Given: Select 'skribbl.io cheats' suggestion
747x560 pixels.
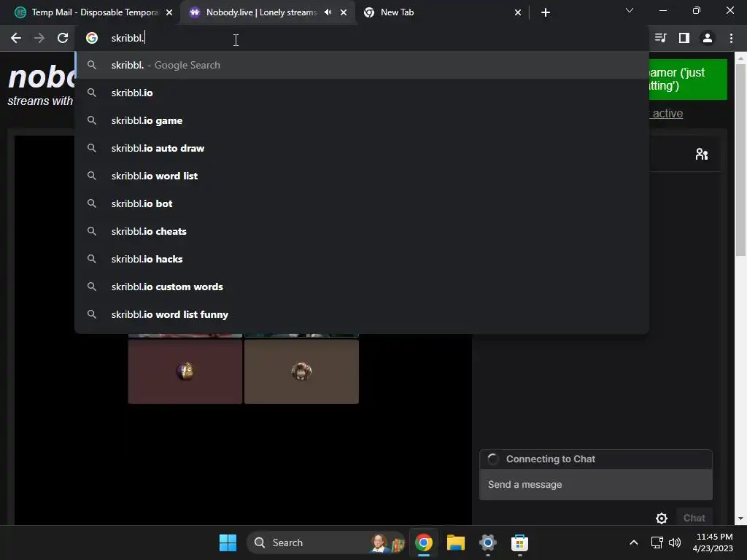Looking at the screenshot, I should click(x=362, y=231).
